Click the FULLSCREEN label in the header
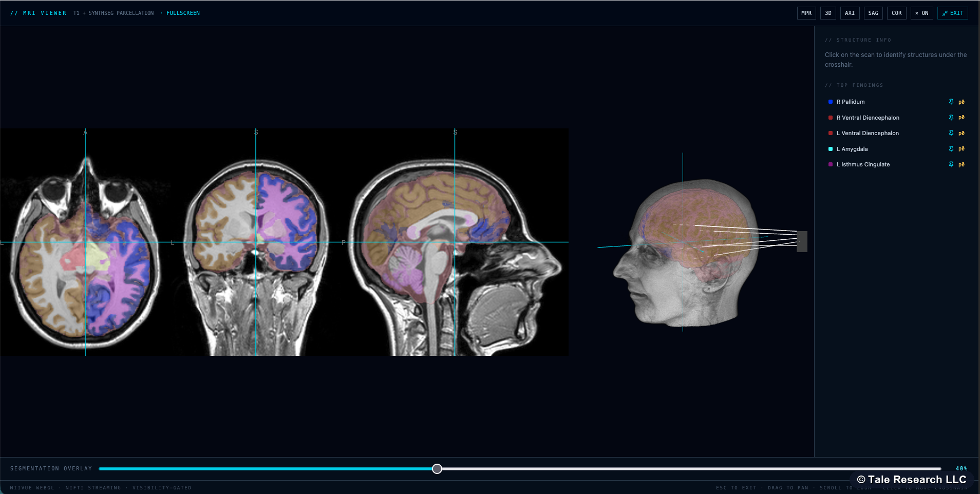980x494 pixels. pos(183,13)
